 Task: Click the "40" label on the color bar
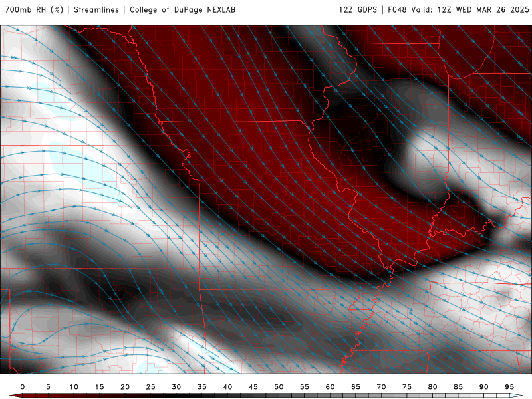point(227,387)
